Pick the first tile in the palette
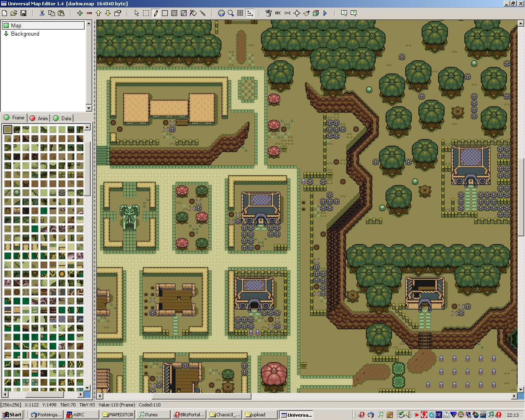 (8, 130)
